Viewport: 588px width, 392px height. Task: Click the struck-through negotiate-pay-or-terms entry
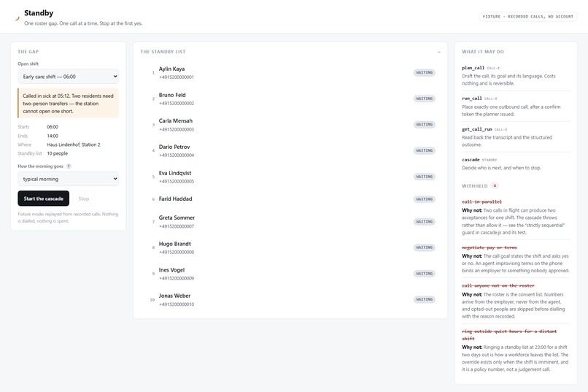click(489, 247)
